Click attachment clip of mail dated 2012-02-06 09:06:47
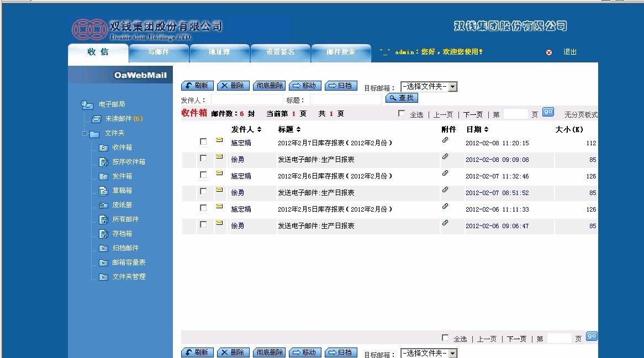 [x=445, y=223]
